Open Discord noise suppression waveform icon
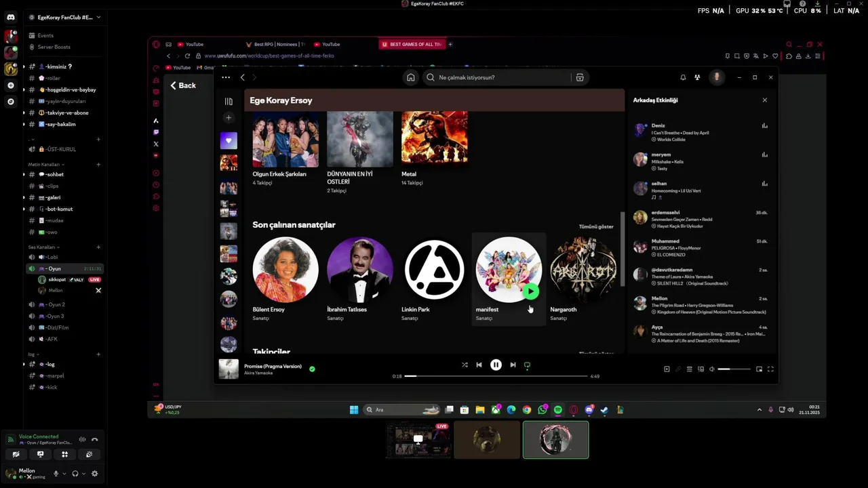868x488 pixels. point(82,440)
